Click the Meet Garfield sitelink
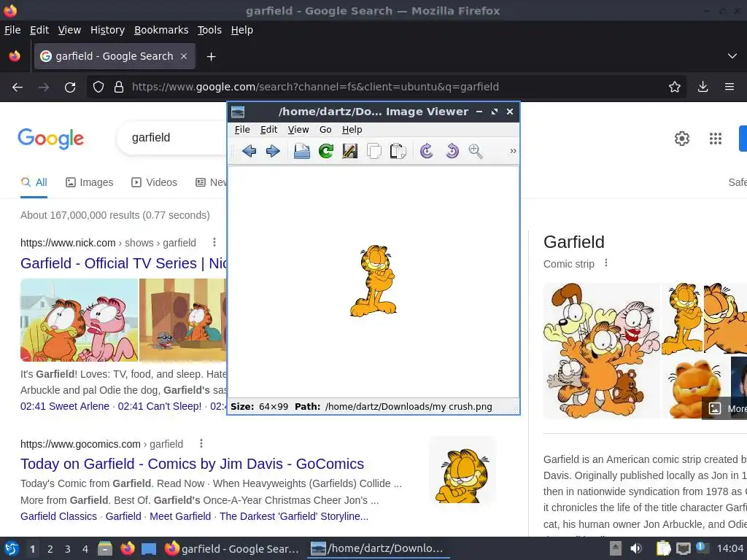 pos(180,516)
